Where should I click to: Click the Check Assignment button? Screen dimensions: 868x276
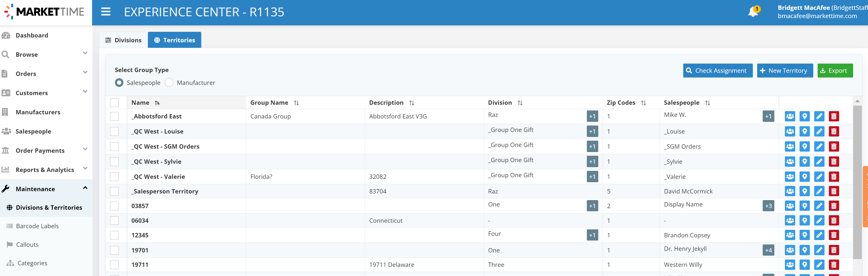coord(718,71)
